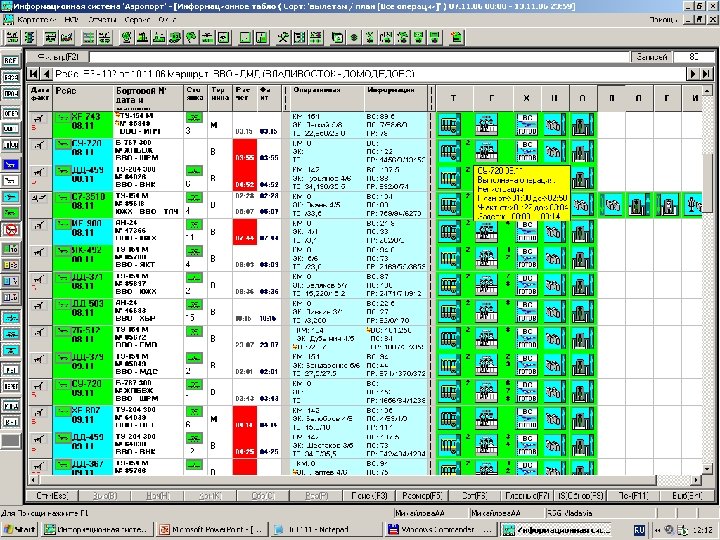Click the ВС готов icon in XF 743 row
The height and width of the screenshot is (540, 720).
pyautogui.click(x=527, y=124)
